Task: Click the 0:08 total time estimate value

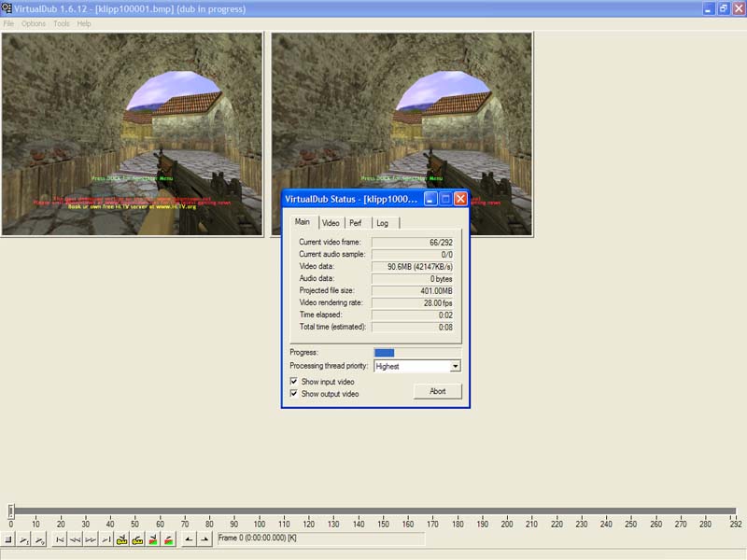Action: 412,328
